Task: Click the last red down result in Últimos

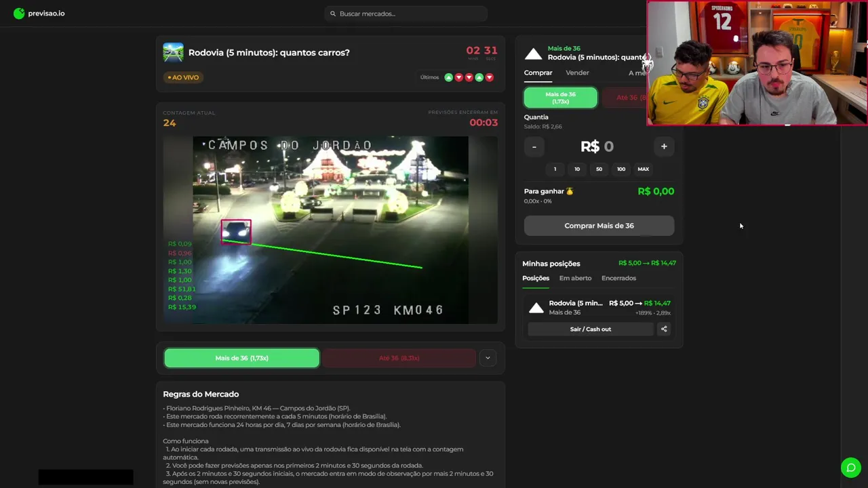Action: pyautogui.click(x=489, y=77)
